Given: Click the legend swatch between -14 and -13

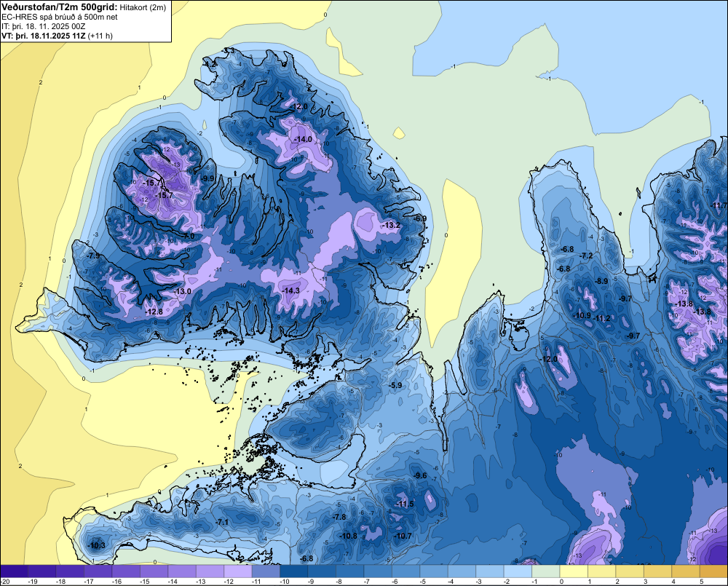Looking at the screenshot, I should (182, 571).
